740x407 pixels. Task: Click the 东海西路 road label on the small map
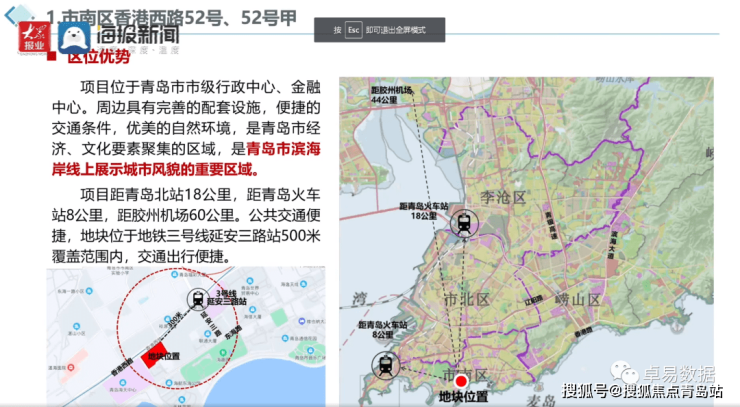click(233, 332)
